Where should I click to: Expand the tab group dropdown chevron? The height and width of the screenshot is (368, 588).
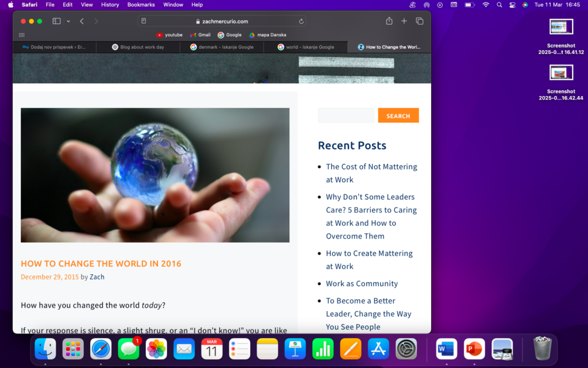point(68,21)
